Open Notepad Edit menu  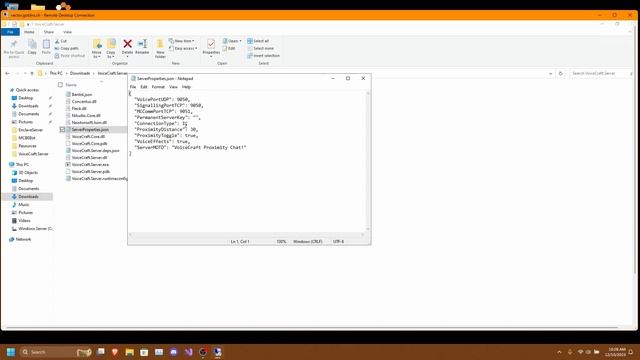coord(144,87)
